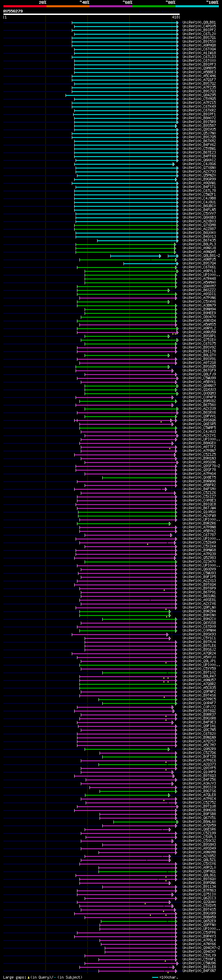Open hit UniRef100_B9IPF2
Screen dimensions: 222x980
(199, 30)
